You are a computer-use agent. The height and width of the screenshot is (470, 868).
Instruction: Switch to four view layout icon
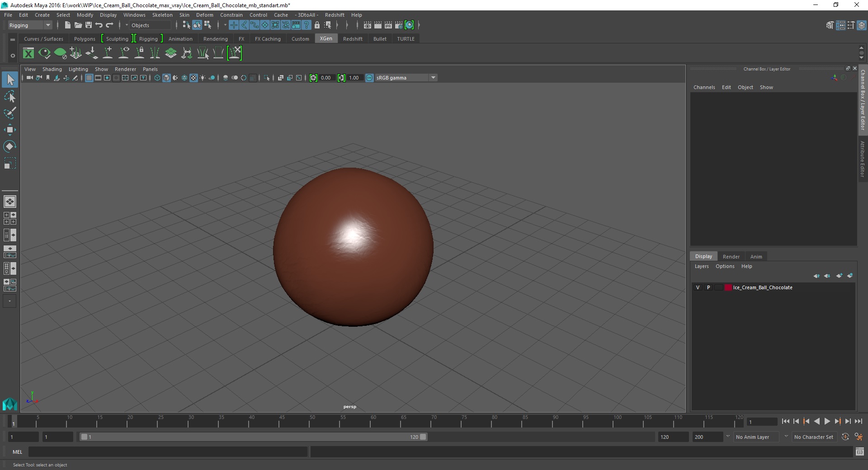click(10, 218)
